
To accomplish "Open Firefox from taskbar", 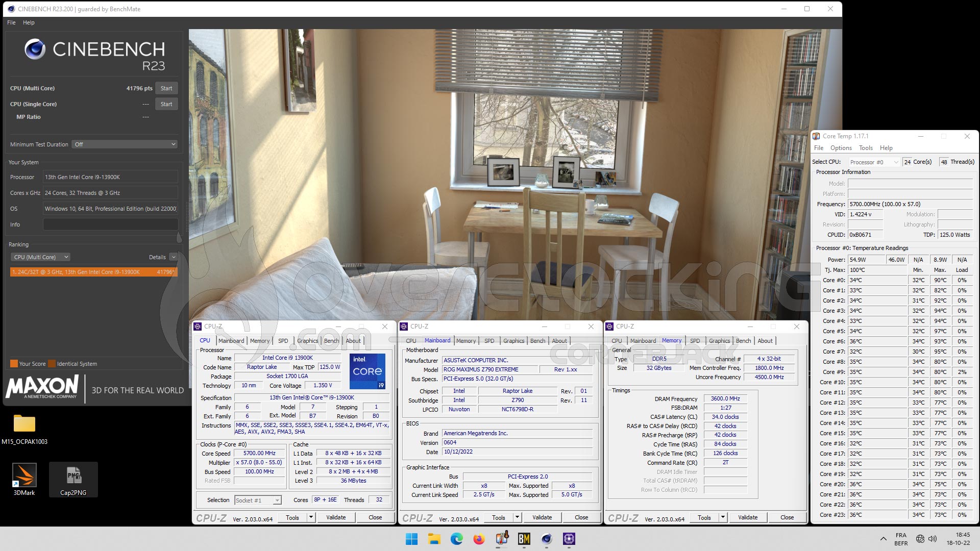I will pos(479,539).
